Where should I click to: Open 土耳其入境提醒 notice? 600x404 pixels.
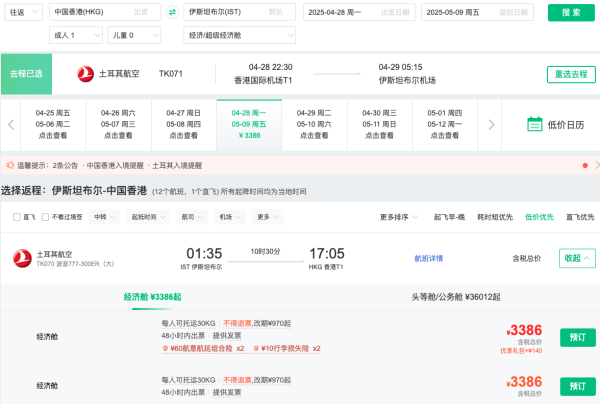pos(177,165)
